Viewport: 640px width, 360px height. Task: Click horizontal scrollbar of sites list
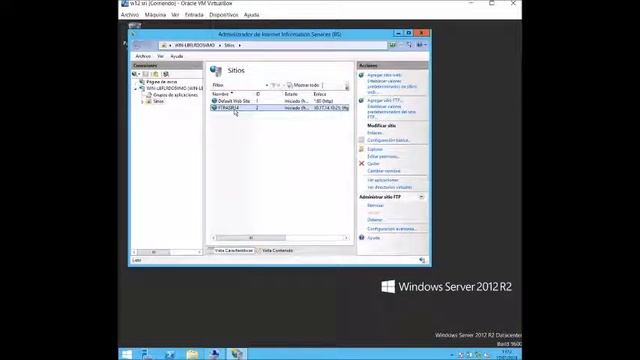[x=280, y=238]
